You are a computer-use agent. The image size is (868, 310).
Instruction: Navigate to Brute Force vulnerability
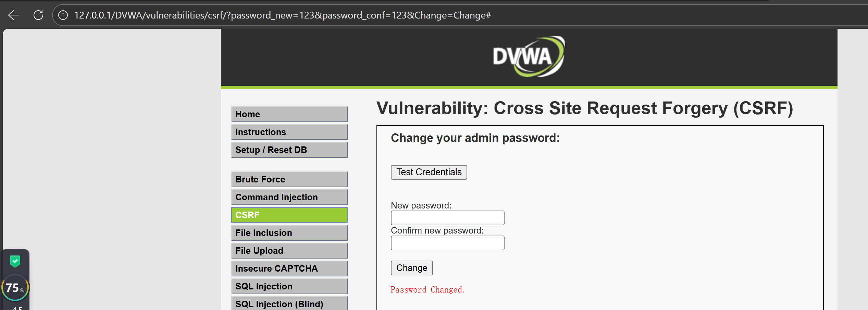pyautogui.click(x=289, y=179)
